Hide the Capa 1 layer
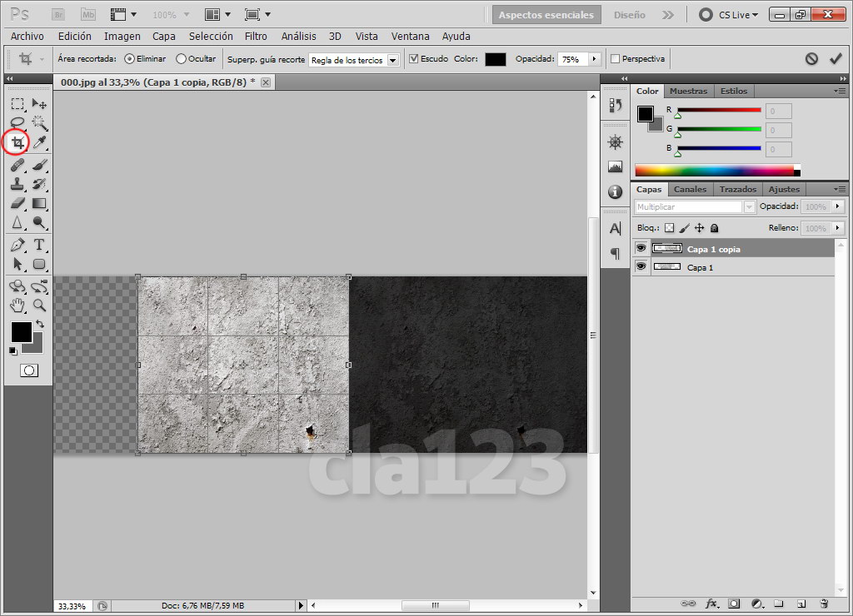Screen dimensions: 853x616 [641, 266]
